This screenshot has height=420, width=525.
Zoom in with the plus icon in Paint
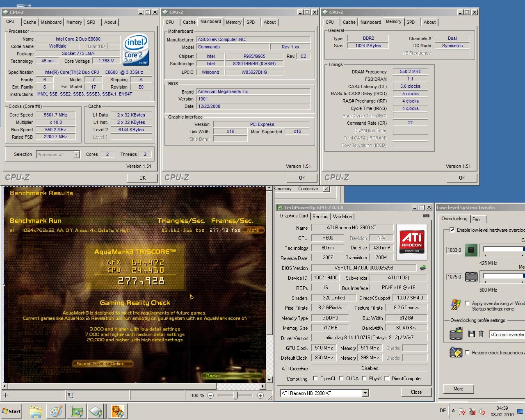260,395
